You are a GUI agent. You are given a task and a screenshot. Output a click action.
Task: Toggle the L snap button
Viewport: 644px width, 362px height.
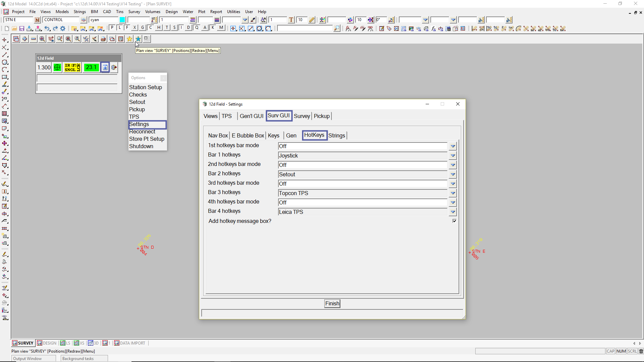tap(120, 28)
